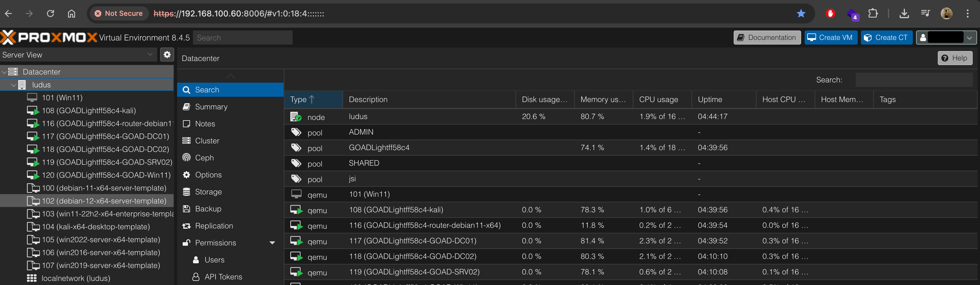
Task: Collapse the Permissions submenu arrow
Action: (x=272, y=243)
